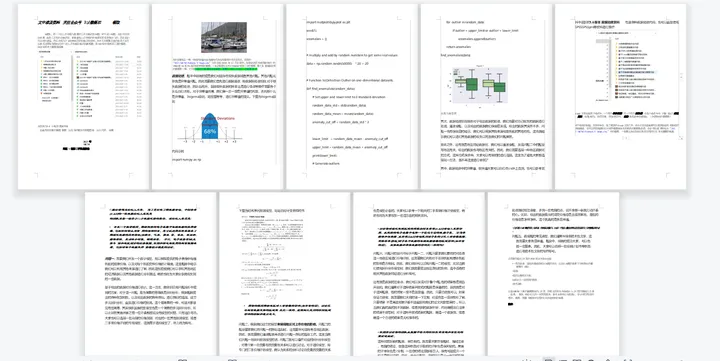Click the 68% label in bell curve
The width and height of the screenshot is (720, 361).
209,131
